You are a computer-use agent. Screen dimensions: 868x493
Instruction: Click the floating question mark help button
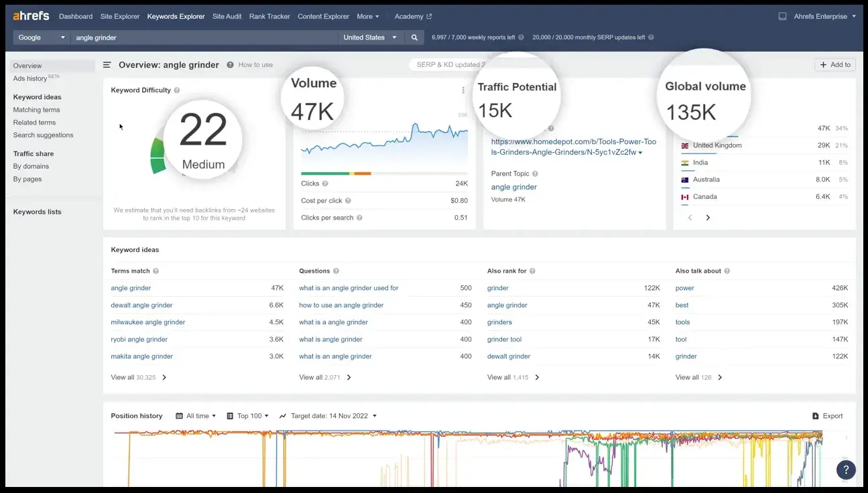[x=845, y=470]
